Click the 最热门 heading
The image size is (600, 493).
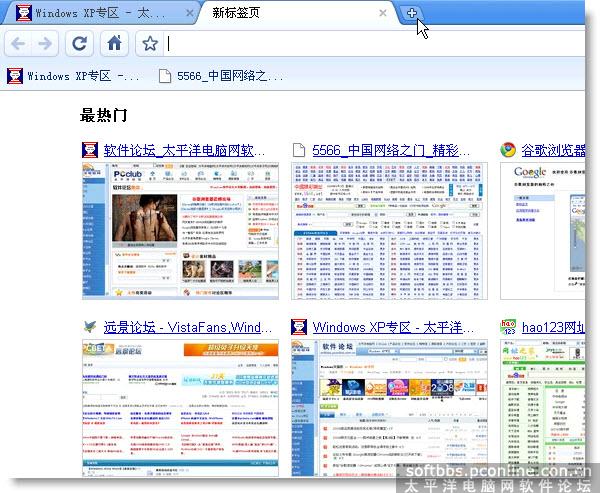[x=103, y=115]
